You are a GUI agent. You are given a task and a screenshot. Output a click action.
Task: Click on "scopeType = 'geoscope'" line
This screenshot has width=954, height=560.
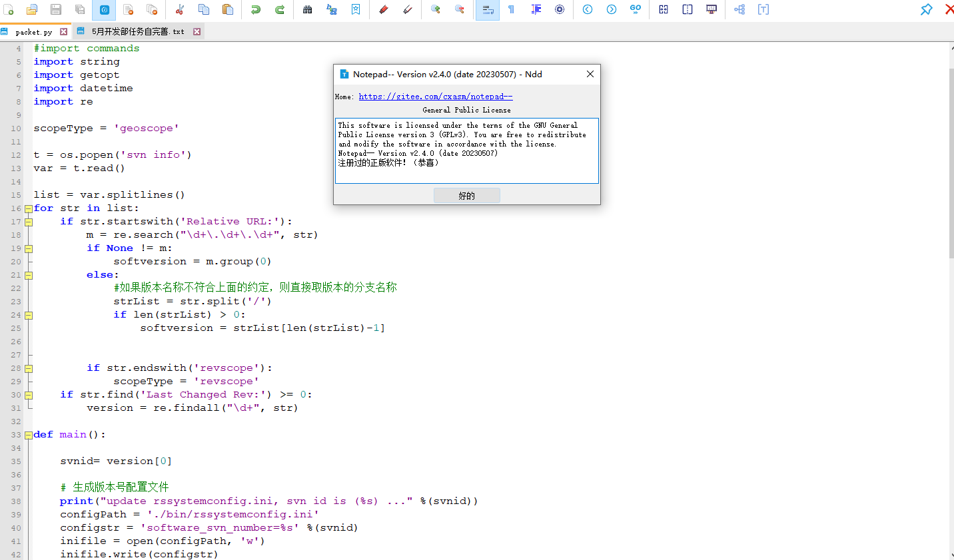(x=107, y=128)
